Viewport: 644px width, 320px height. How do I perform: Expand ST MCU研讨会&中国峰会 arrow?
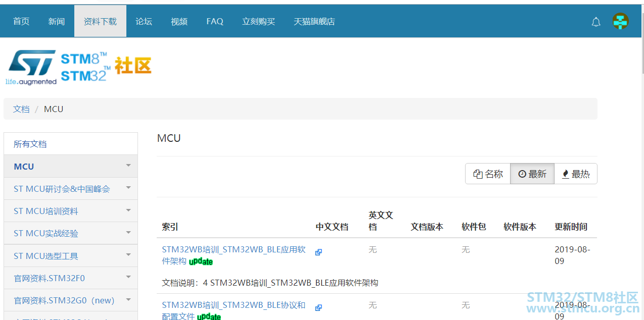click(128, 188)
